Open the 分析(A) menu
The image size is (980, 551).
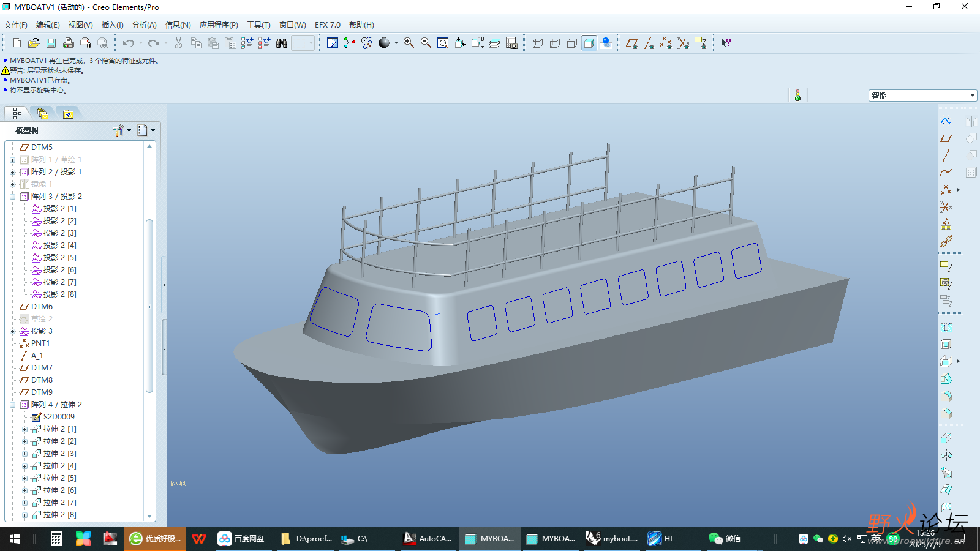(145, 25)
